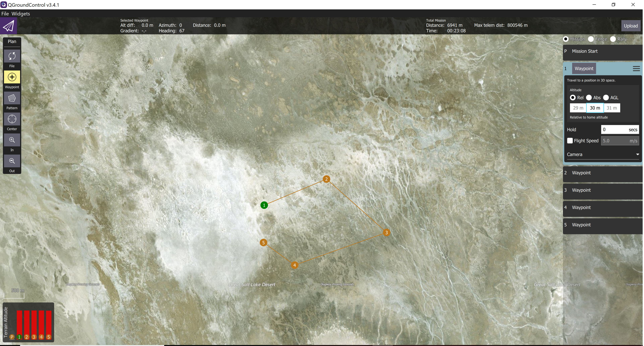This screenshot has width=644, height=346.
Task: Click the QGroundControl paper plane logo
Action: [8, 25]
